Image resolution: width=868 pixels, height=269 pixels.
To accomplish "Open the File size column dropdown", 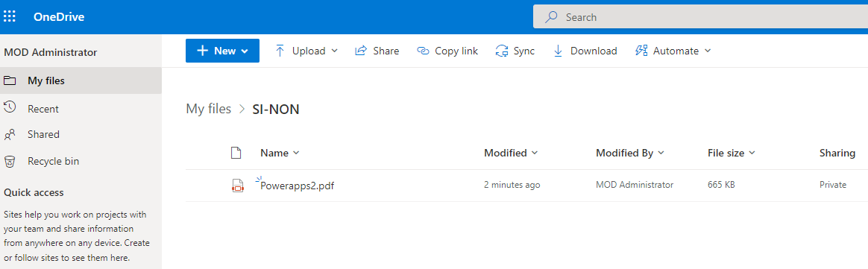I will pos(732,154).
